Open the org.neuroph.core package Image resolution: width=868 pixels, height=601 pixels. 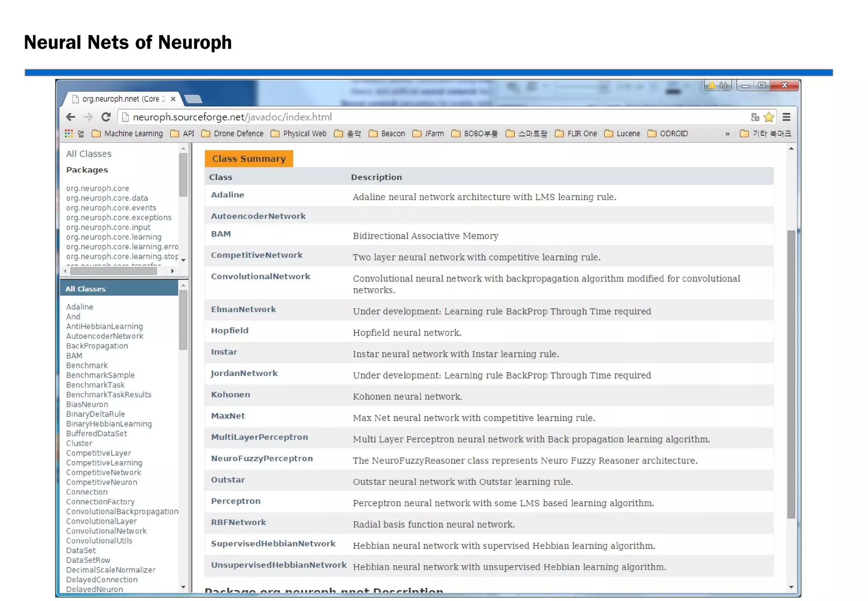pos(97,188)
